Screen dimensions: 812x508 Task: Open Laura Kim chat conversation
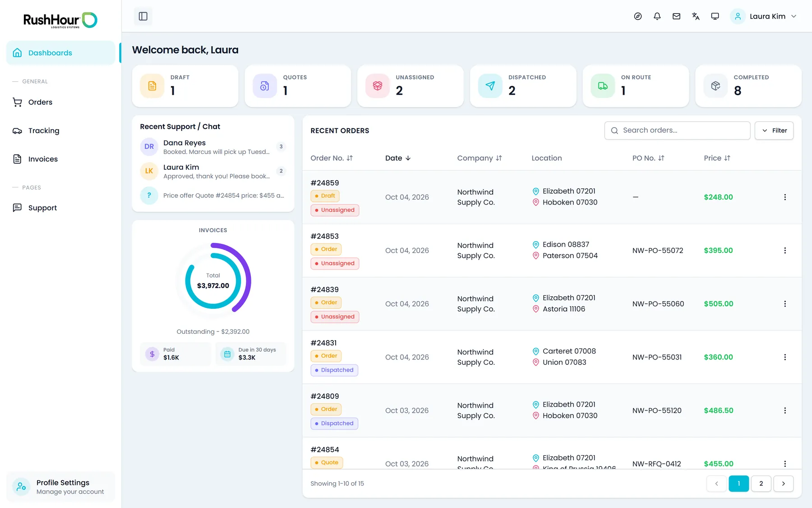pyautogui.click(x=213, y=171)
